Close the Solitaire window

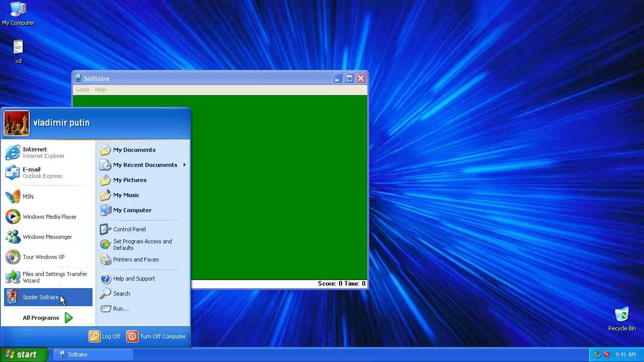click(x=361, y=78)
